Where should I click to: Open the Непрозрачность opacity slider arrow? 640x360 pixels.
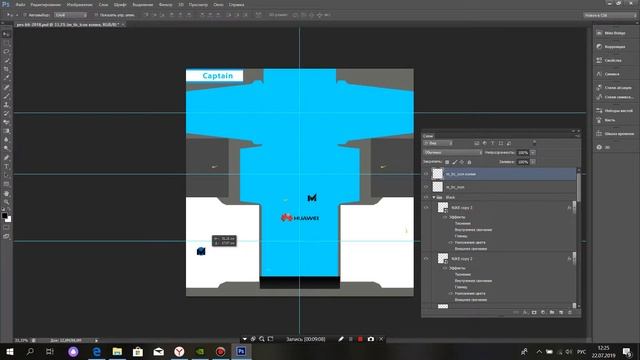pos(533,152)
